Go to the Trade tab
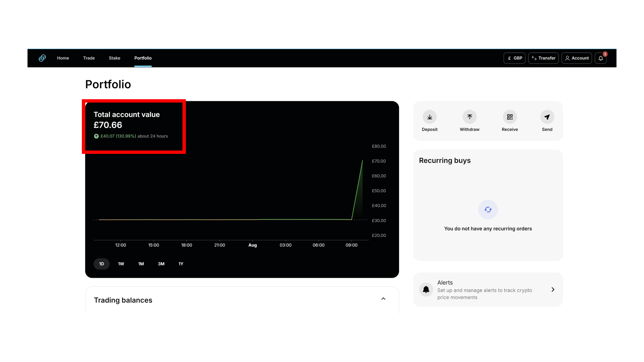This screenshot has height=362, width=644. tap(89, 58)
